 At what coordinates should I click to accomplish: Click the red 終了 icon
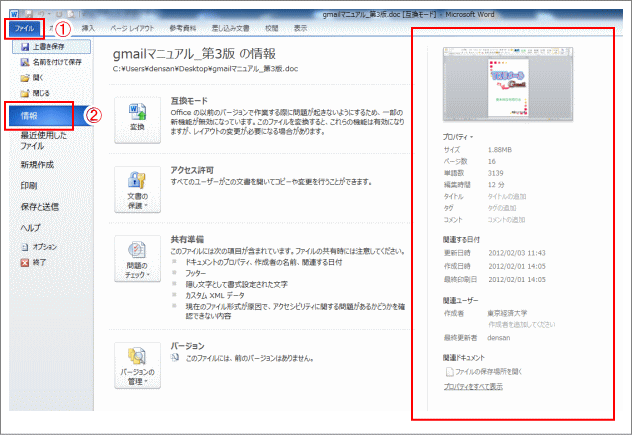pos(25,262)
